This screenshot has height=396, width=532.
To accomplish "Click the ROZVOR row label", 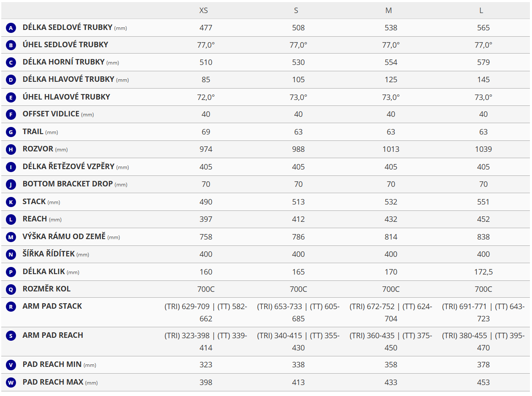I will coord(38,149).
